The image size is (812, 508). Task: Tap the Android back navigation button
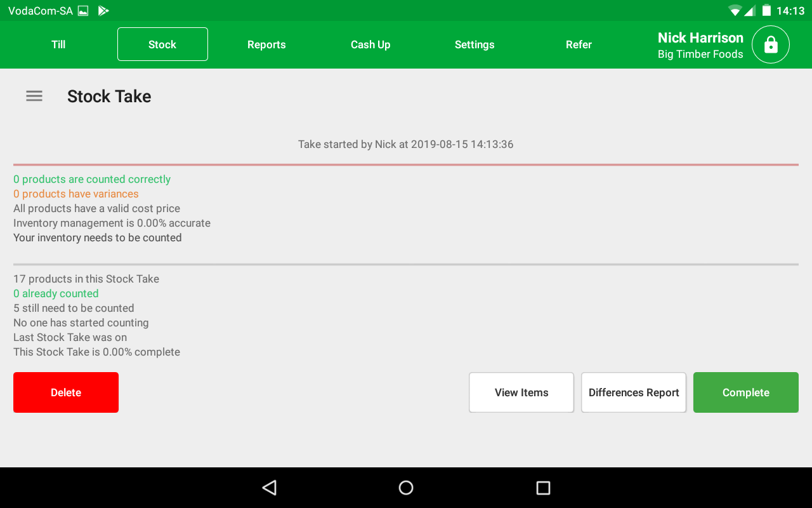pyautogui.click(x=270, y=488)
